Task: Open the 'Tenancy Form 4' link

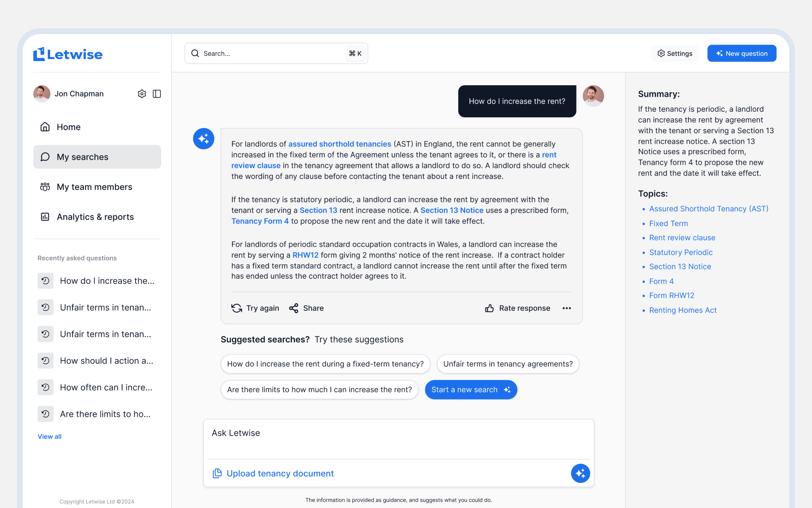Action: click(260, 221)
